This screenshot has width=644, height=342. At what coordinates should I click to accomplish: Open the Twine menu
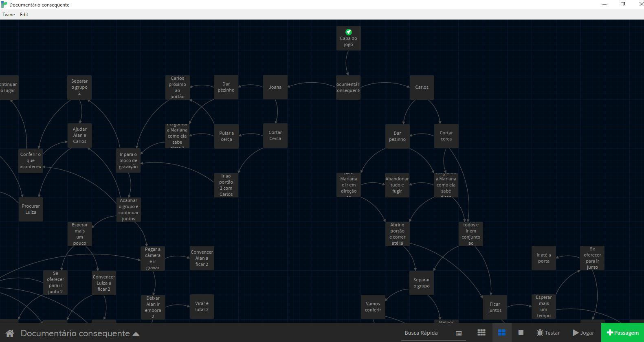(9, 15)
